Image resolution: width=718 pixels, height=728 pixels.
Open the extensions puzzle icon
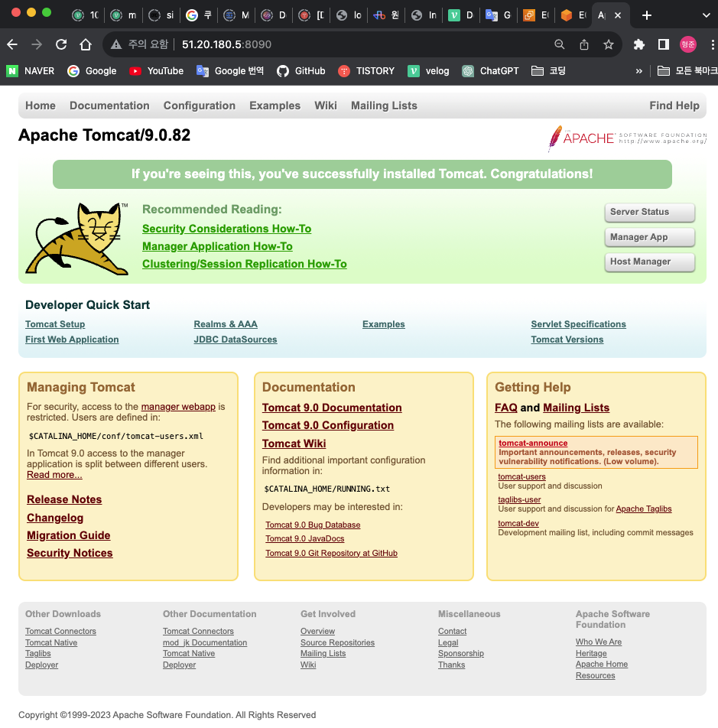[x=639, y=44]
